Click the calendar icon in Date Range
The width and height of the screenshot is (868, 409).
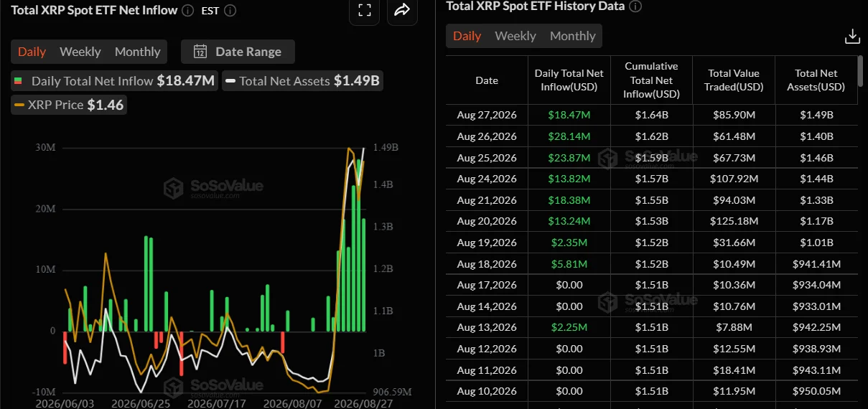coord(200,52)
